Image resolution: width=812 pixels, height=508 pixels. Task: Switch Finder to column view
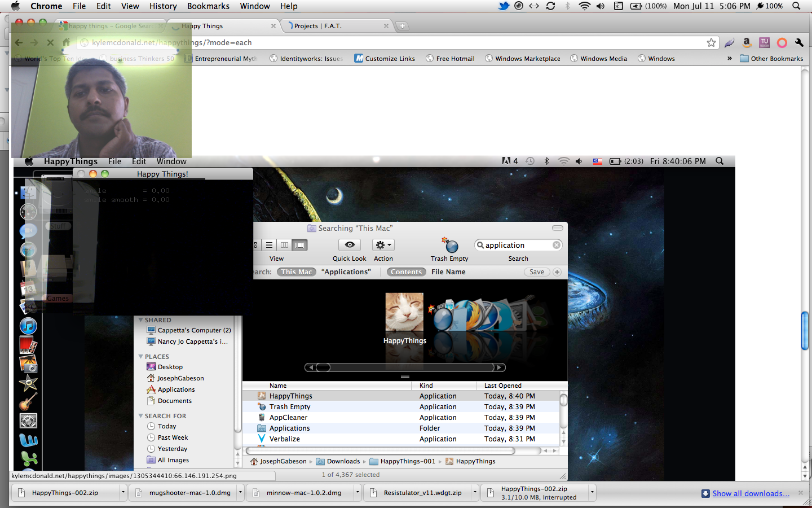click(284, 245)
